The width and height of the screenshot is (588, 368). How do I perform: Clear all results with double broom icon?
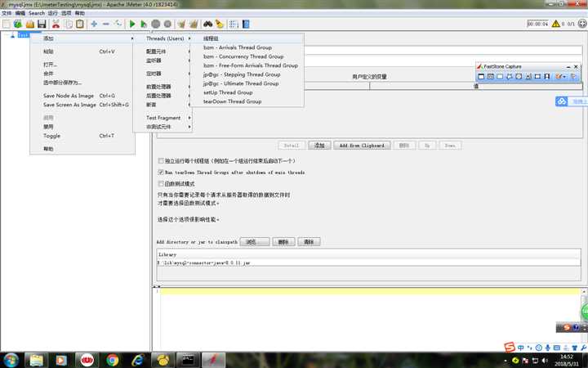194,24
